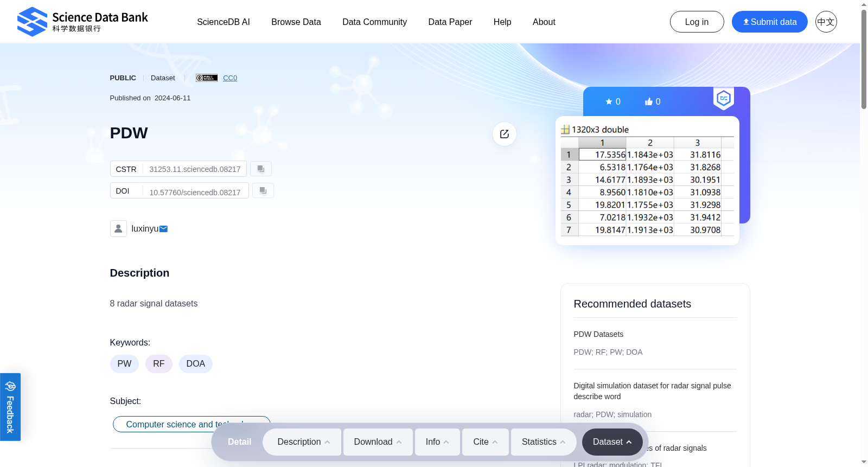The height and width of the screenshot is (467, 868).
Task: Open the About menu
Action: tap(544, 22)
